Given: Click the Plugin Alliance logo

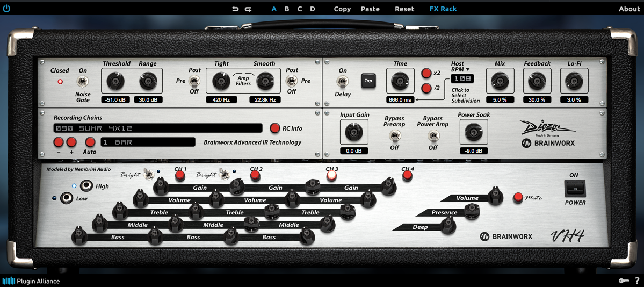Looking at the screenshot, I should [x=31, y=281].
